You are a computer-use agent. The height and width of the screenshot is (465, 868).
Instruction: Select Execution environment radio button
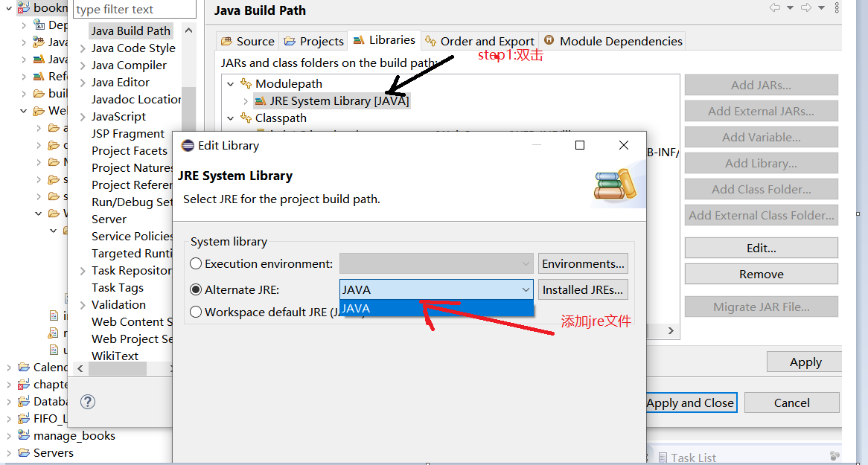pos(195,264)
